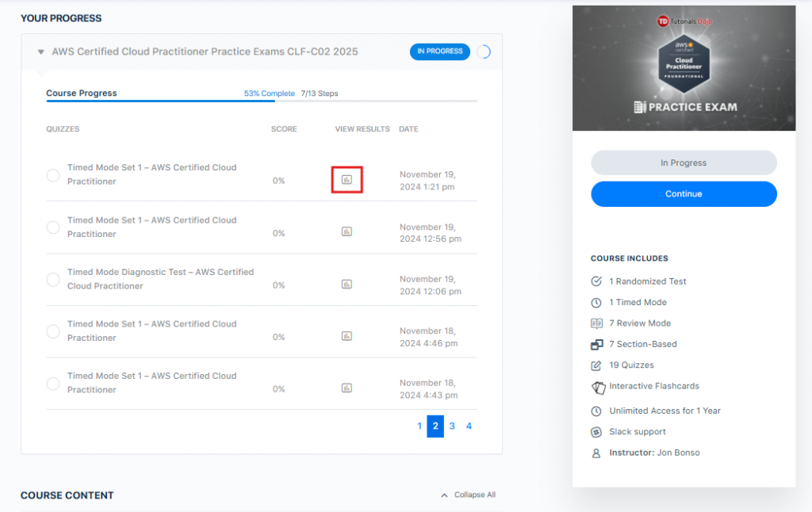Click the circular progress ring beside In Progress badge

pyautogui.click(x=483, y=52)
